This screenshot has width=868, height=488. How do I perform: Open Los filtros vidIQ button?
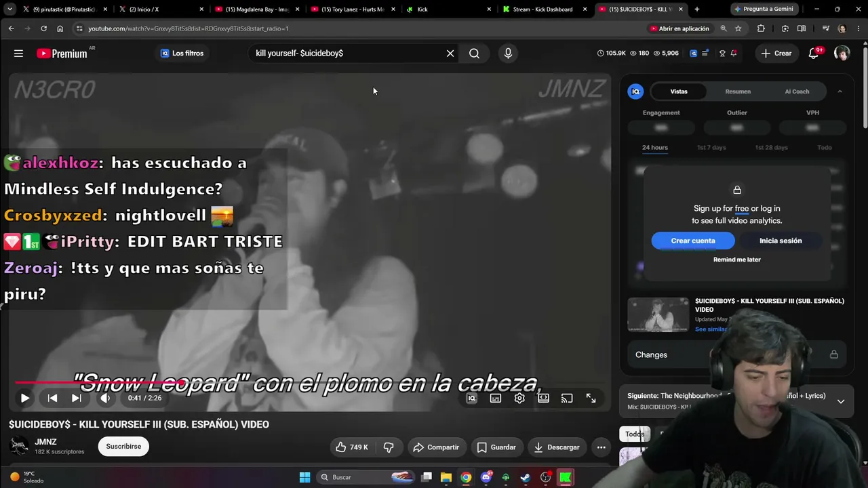[x=182, y=54]
